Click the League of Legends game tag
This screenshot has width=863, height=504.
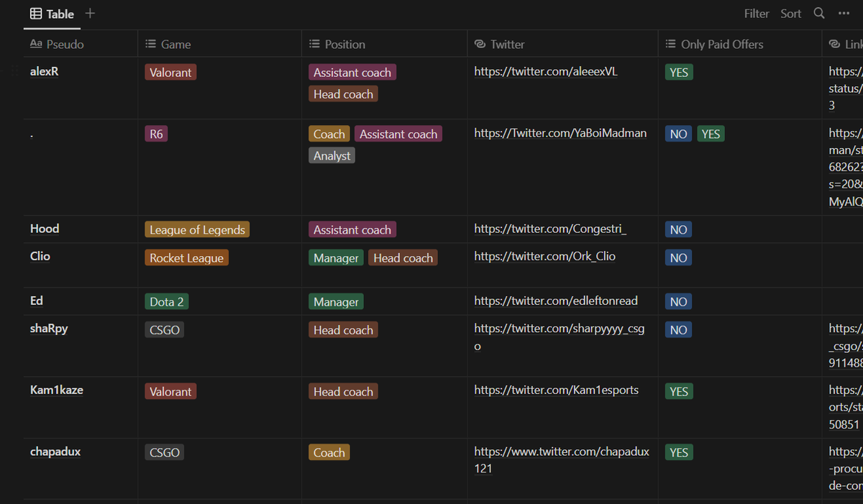197,230
